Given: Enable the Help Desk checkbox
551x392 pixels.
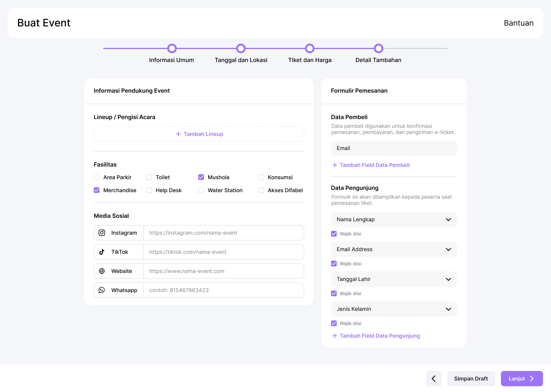Looking at the screenshot, I should [149, 190].
